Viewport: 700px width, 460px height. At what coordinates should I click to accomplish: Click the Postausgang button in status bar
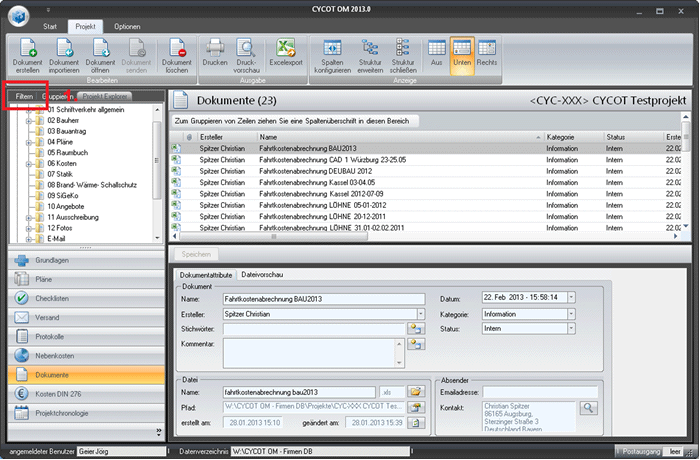coord(639,452)
